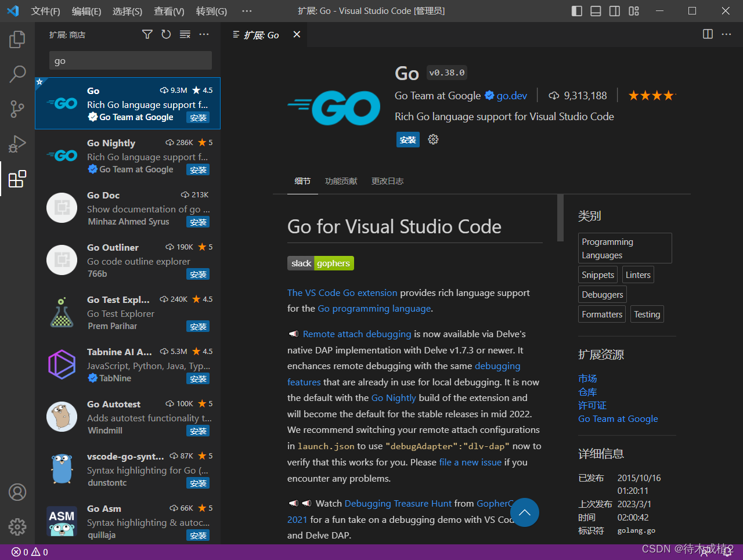
Task: Open editor more actions menu
Action: pyautogui.click(x=726, y=34)
